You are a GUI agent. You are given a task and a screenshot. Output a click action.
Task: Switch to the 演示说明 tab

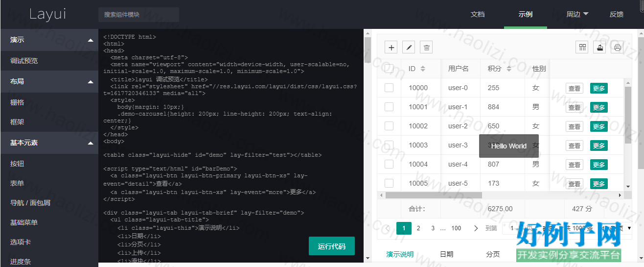point(400,254)
